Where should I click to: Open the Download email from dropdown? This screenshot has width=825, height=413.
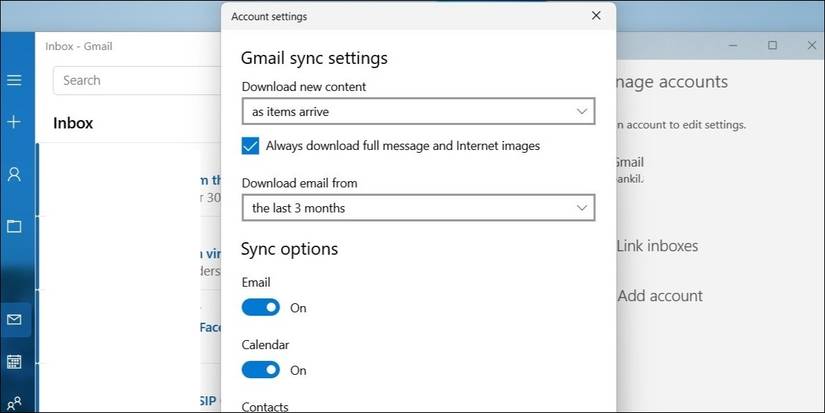pyautogui.click(x=418, y=208)
